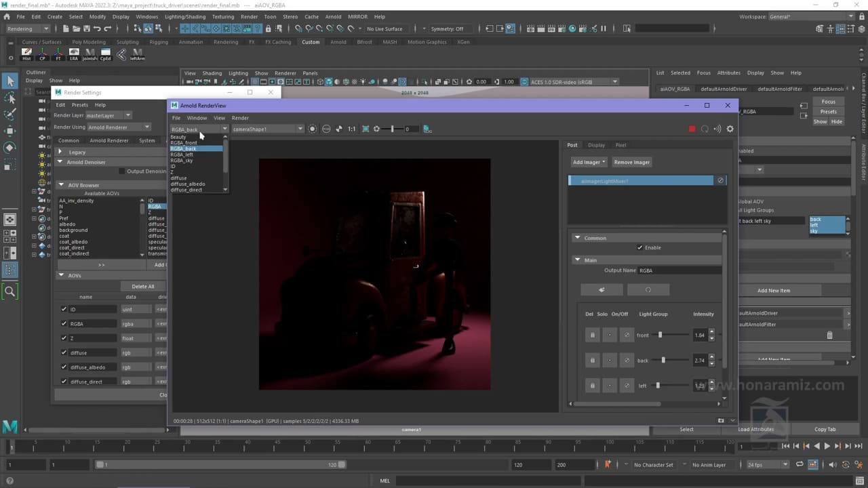
Task: Select the Maya select tool arrow
Action: 9,81
